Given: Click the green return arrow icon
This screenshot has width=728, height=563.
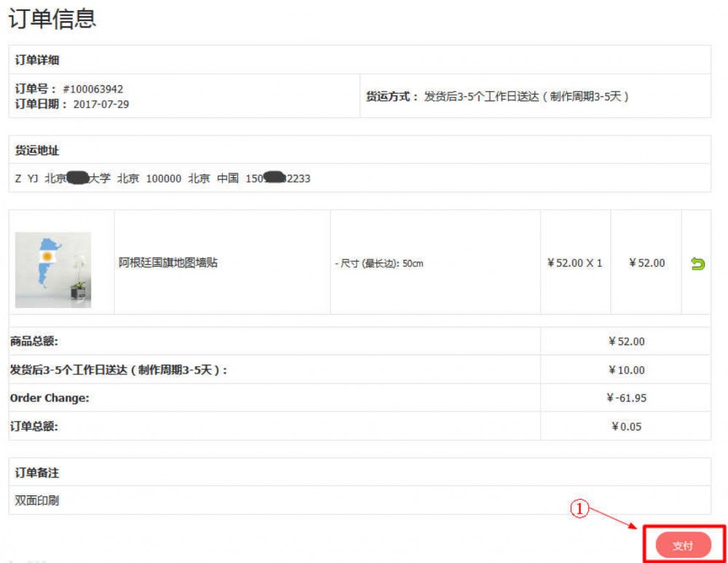Looking at the screenshot, I should 697,264.
